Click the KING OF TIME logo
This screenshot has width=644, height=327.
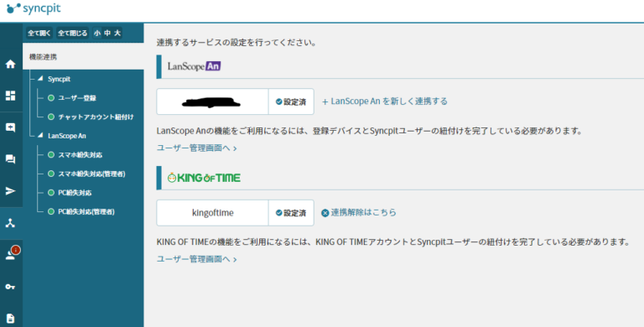(204, 178)
